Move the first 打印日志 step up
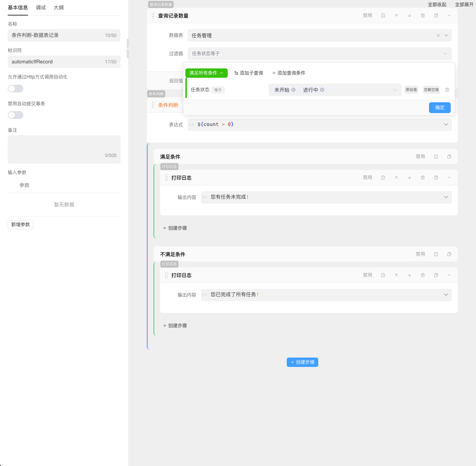 [396, 178]
